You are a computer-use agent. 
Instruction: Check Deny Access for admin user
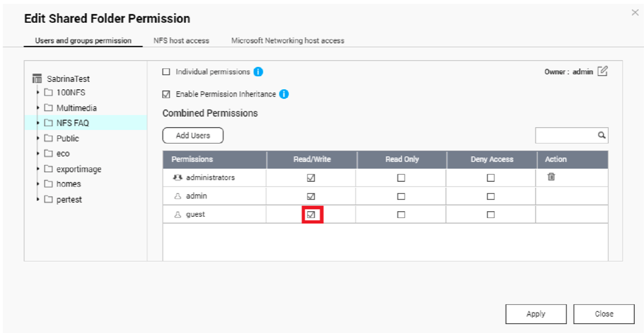click(491, 196)
